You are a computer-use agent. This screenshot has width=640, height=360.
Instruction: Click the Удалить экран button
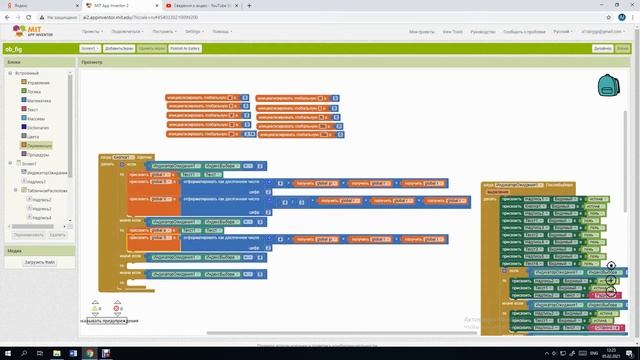[x=151, y=49]
